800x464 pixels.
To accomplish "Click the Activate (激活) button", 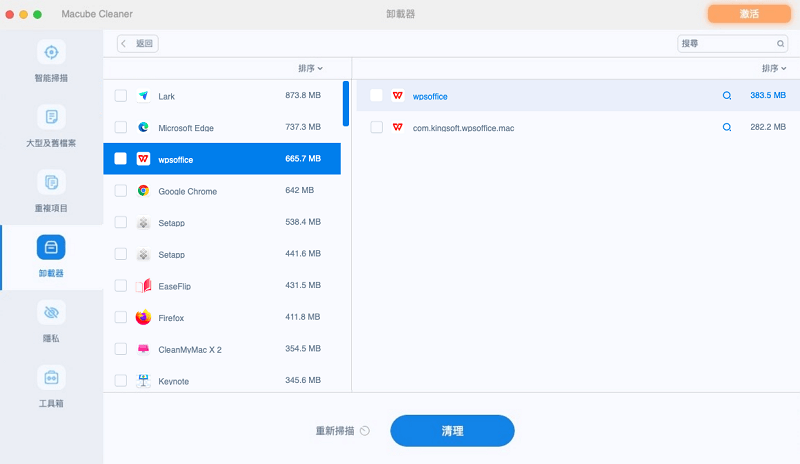I will coord(749,14).
